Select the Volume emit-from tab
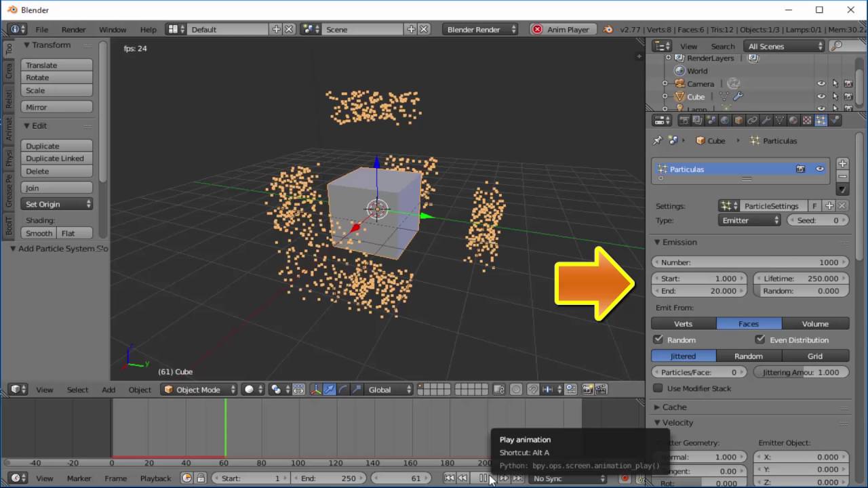 pos(815,323)
